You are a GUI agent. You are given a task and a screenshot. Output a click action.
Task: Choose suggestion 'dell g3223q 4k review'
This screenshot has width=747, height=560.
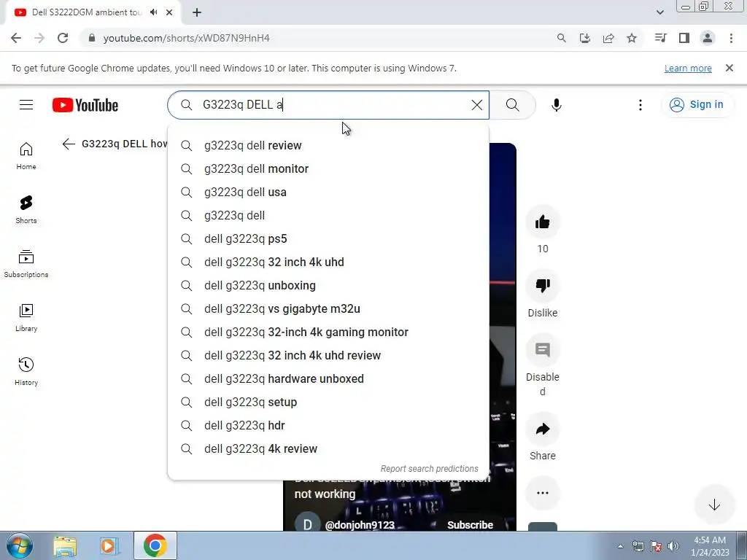pos(328,448)
